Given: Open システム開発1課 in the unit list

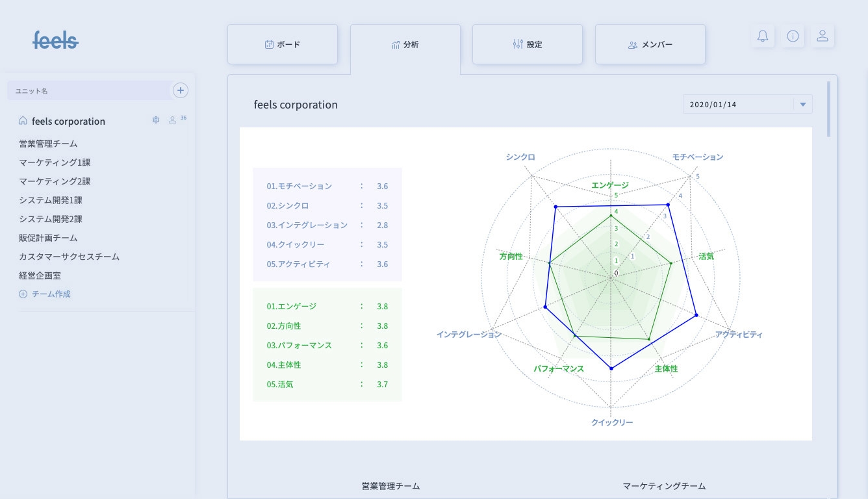Looking at the screenshot, I should pyautogui.click(x=51, y=200).
